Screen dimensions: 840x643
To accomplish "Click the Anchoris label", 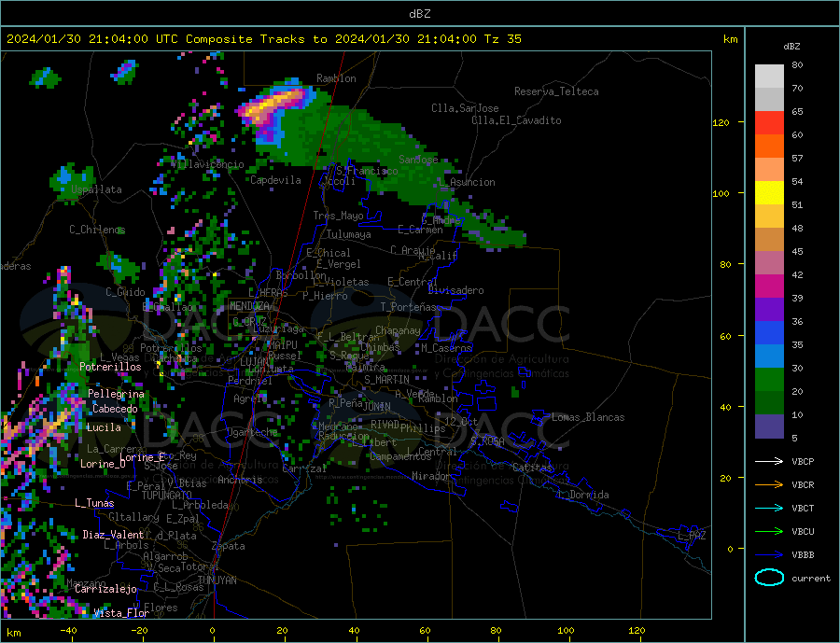I will pyautogui.click(x=240, y=480).
